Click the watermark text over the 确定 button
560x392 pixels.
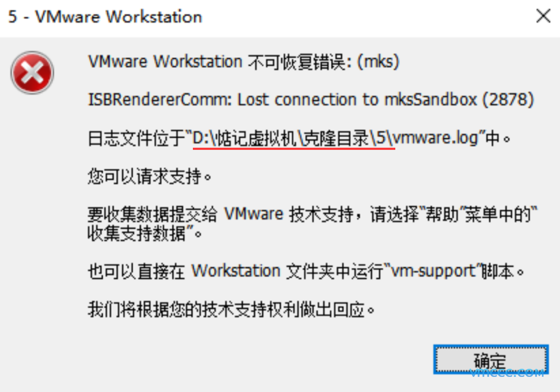coord(507,373)
